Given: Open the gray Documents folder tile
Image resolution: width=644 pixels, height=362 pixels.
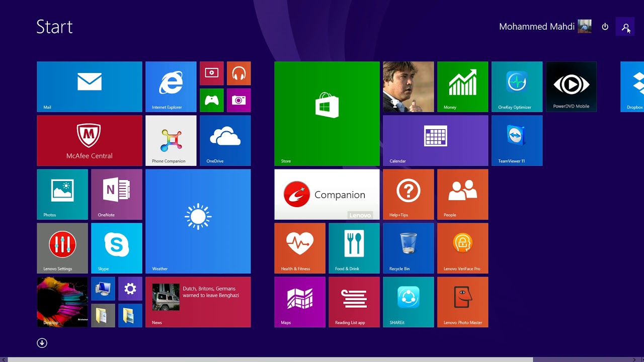Looking at the screenshot, I should click(103, 316).
